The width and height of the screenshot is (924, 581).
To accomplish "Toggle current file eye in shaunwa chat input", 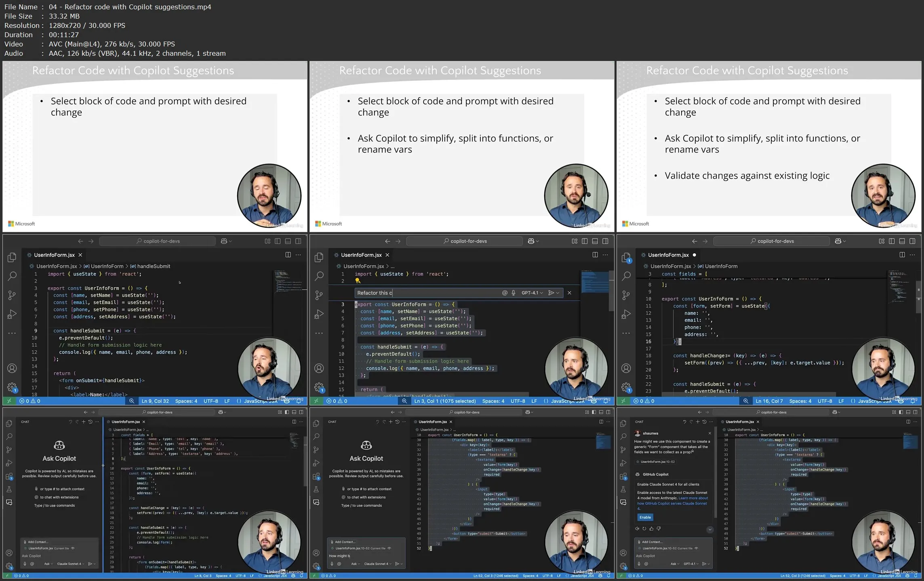I will [696, 548].
